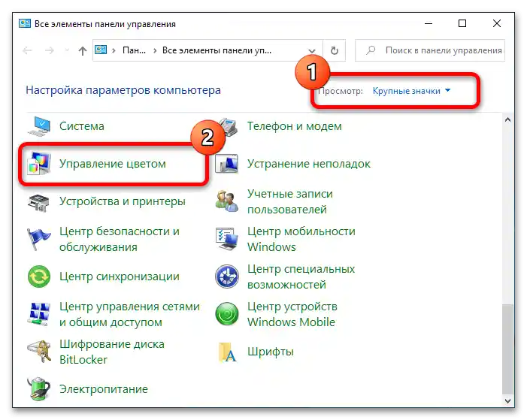
Task: Click scrollbar down arrow
Action: click(x=508, y=400)
